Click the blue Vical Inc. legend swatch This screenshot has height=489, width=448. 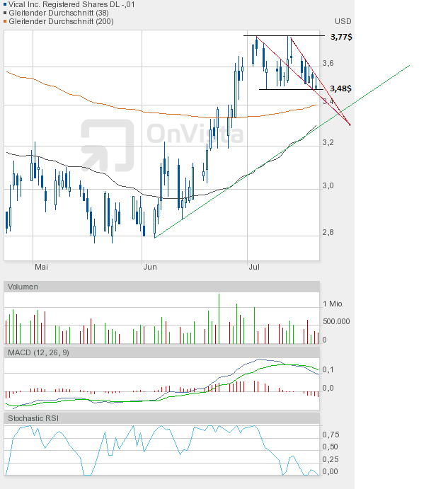6,4
